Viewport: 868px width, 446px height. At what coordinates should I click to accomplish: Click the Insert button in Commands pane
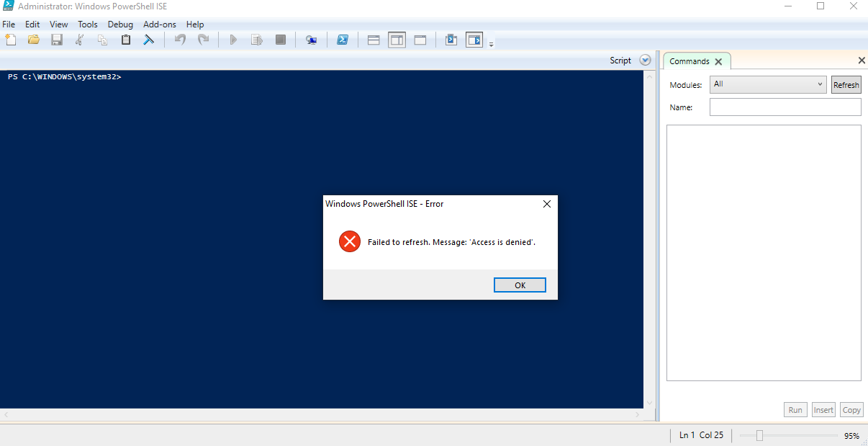tap(823, 410)
